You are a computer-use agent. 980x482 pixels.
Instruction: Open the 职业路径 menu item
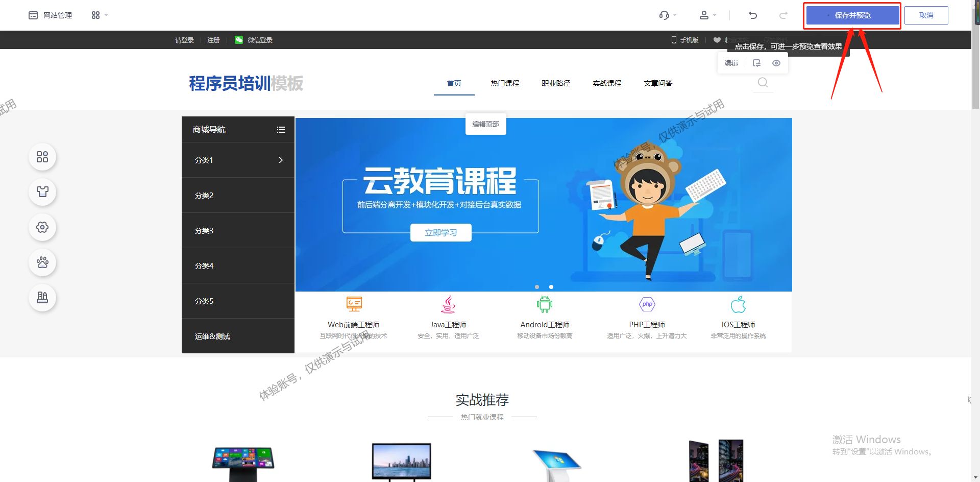coord(555,83)
